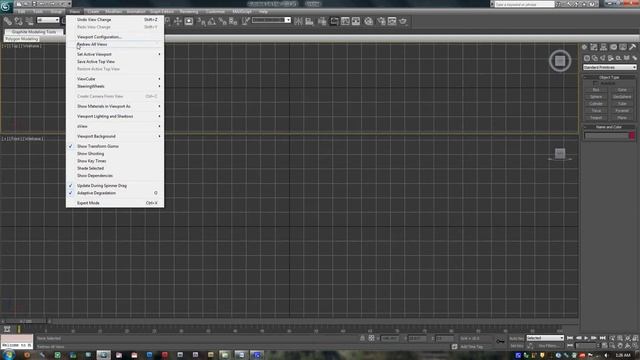The image size is (640, 360).
Task: Click Expert Mode menu entry
Action: pyautogui.click(x=115, y=203)
